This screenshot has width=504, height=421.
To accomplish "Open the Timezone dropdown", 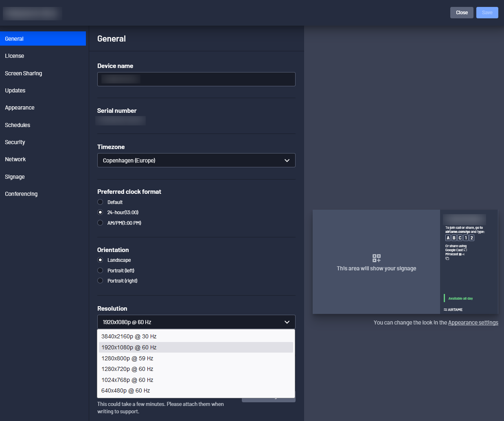I will tap(196, 160).
